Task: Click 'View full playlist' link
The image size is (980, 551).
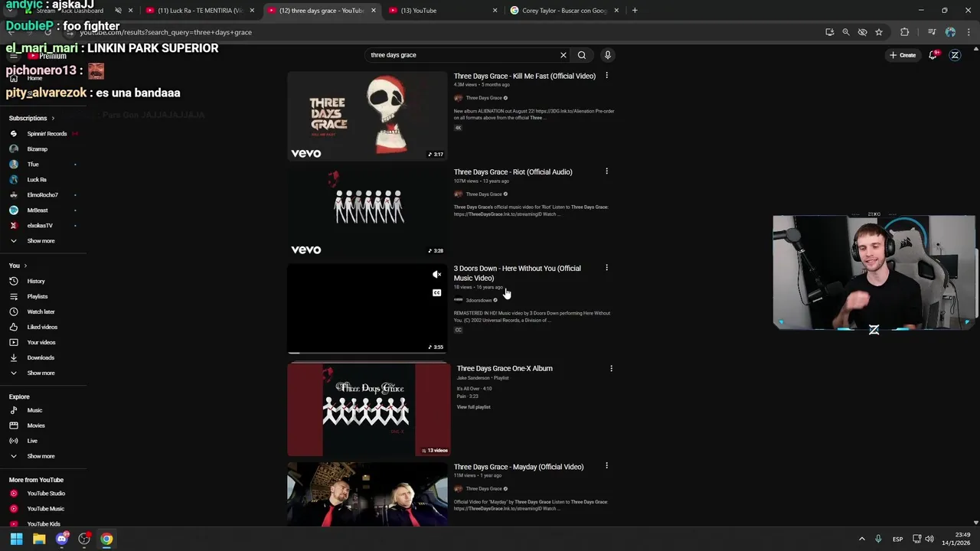Action: (473, 407)
